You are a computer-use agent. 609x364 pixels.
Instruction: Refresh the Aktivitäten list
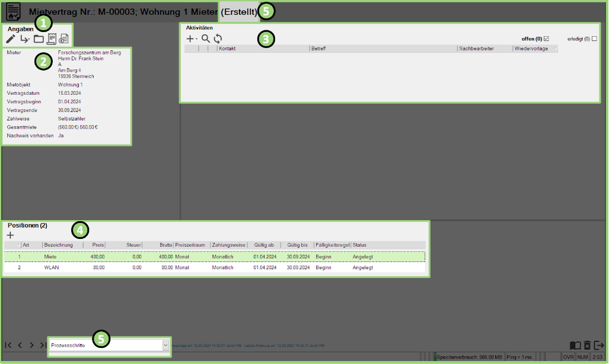[x=217, y=38]
